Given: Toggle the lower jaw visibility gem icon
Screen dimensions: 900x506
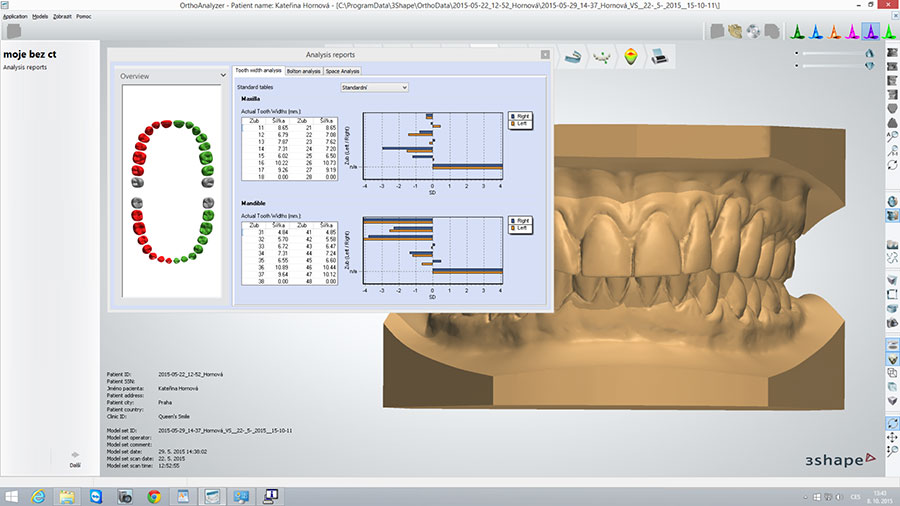Looking at the screenshot, I should click(870, 66).
